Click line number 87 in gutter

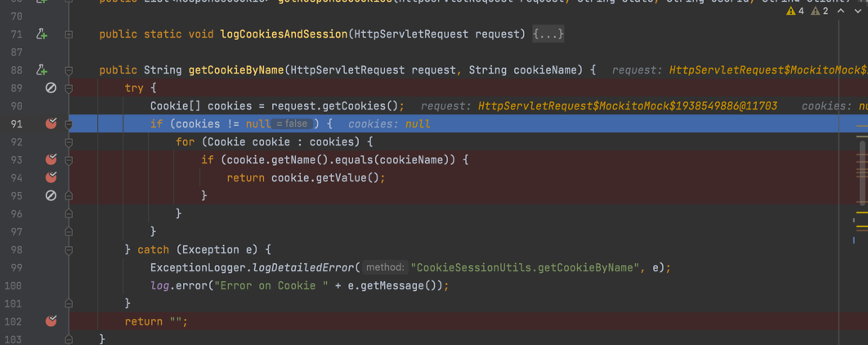pyautogui.click(x=15, y=52)
